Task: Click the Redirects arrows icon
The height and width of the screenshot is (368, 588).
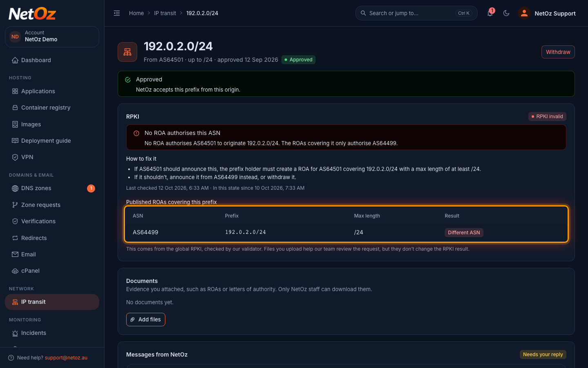Action: (x=15, y=238)
